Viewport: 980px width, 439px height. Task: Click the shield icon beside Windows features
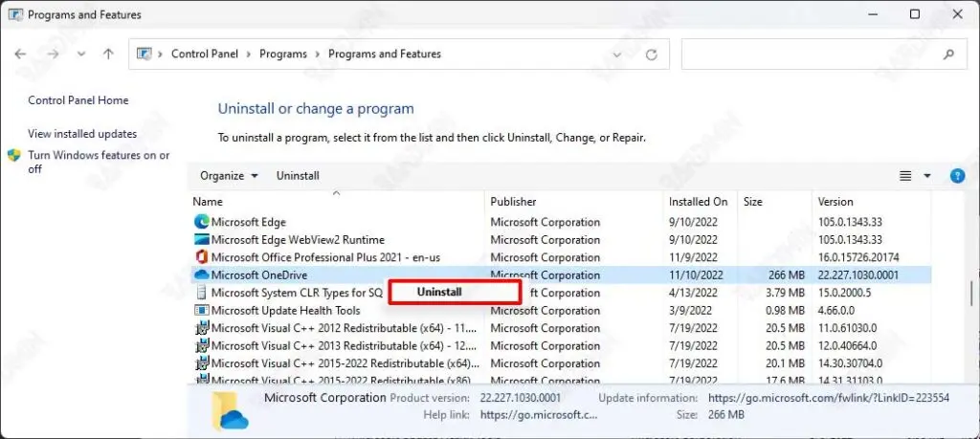(x=14, y=155)
